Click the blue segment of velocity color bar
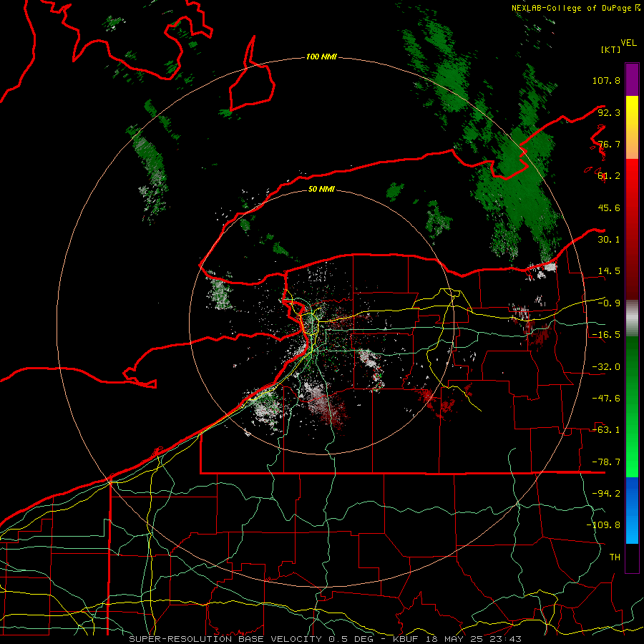This screenshot has height=644, width=644. pyautogui.click(x=632, y=510)
